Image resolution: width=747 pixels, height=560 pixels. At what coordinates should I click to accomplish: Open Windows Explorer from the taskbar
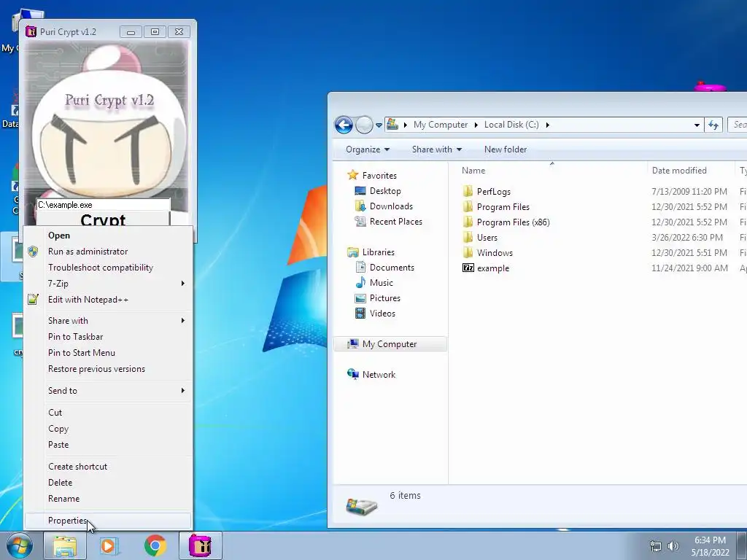65,545
